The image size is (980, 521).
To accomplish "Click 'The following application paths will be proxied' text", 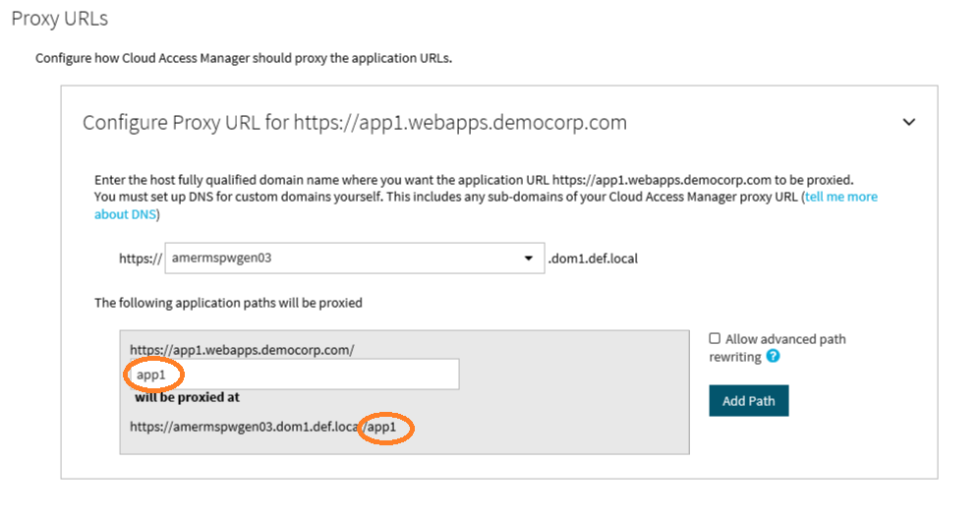I will point(228,303).
